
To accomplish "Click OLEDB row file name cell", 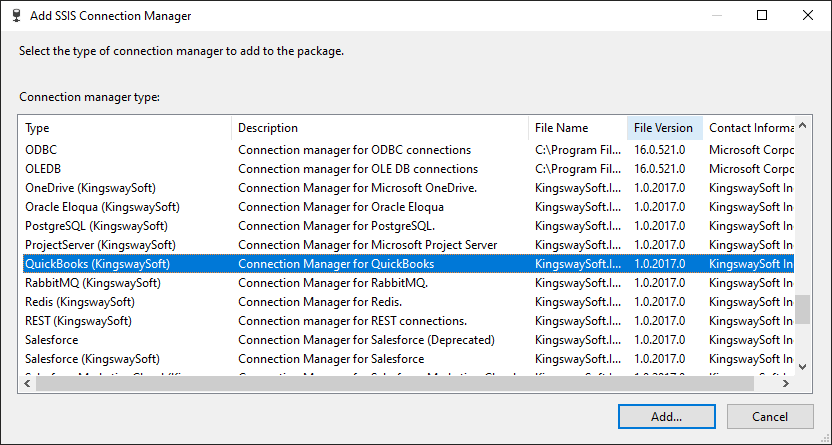I will click(578, 169).
